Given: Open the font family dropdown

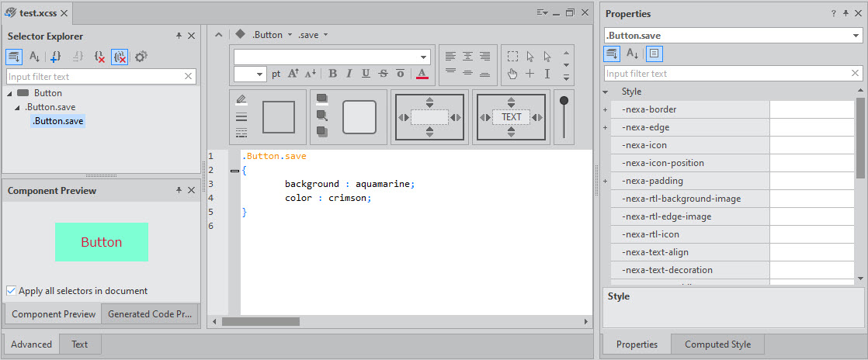Looking at the screenshot, I should (x=424, y=57).
